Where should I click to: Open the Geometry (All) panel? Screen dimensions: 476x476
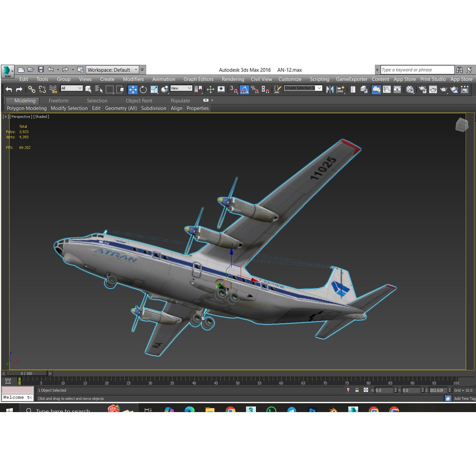pyautogui.click(x=121, y=108)
